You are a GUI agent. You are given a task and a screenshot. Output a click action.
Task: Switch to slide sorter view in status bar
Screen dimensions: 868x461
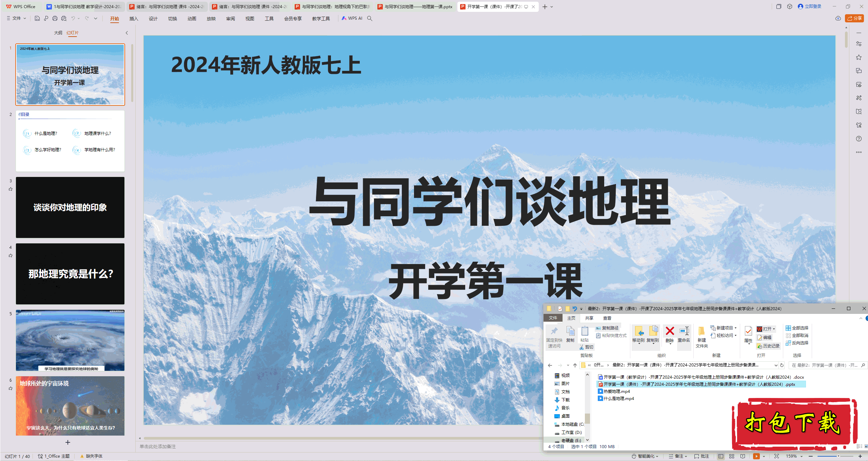[x=732, y=456]
